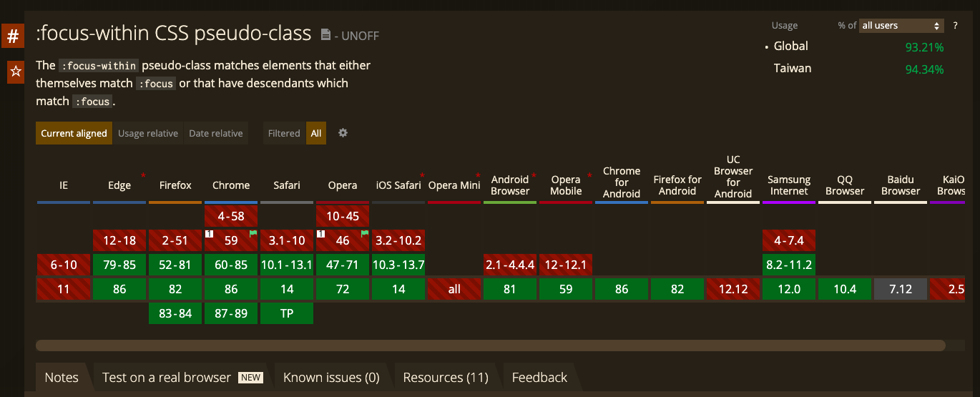Viewport: 980px width, 397px height.
Task: Open the Feedback tab
Action: (539, 378)
